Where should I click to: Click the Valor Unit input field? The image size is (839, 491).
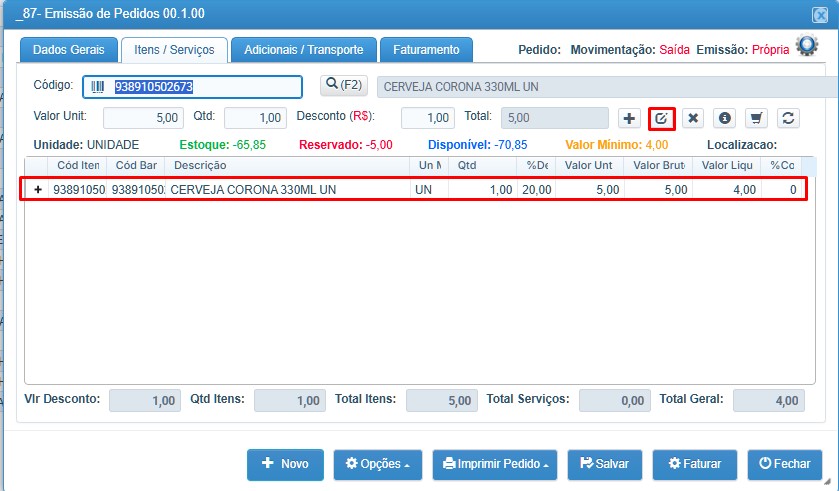[x=143, y=118]
